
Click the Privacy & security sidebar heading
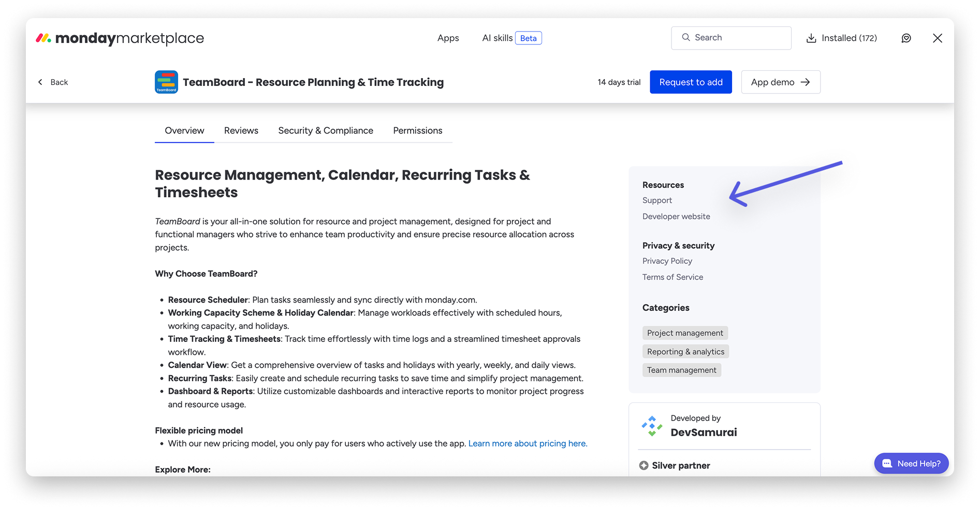pyautogui.click(x=679, y=246)
